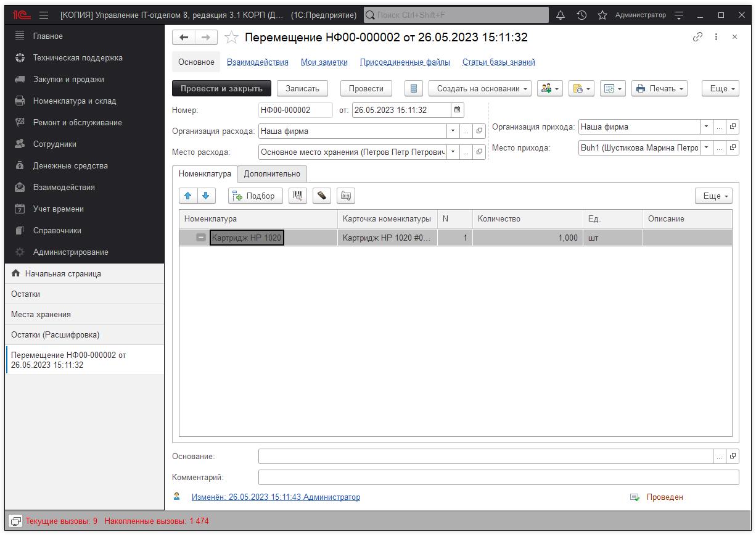This screenshot has height=535, width=756.
Task: Click the barcode scanner icon in table toolbar
Action: [x=298, y=196]
